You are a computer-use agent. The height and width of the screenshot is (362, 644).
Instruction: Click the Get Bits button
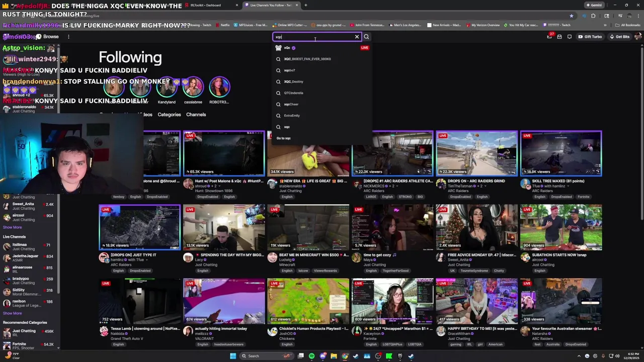(619, 37)
